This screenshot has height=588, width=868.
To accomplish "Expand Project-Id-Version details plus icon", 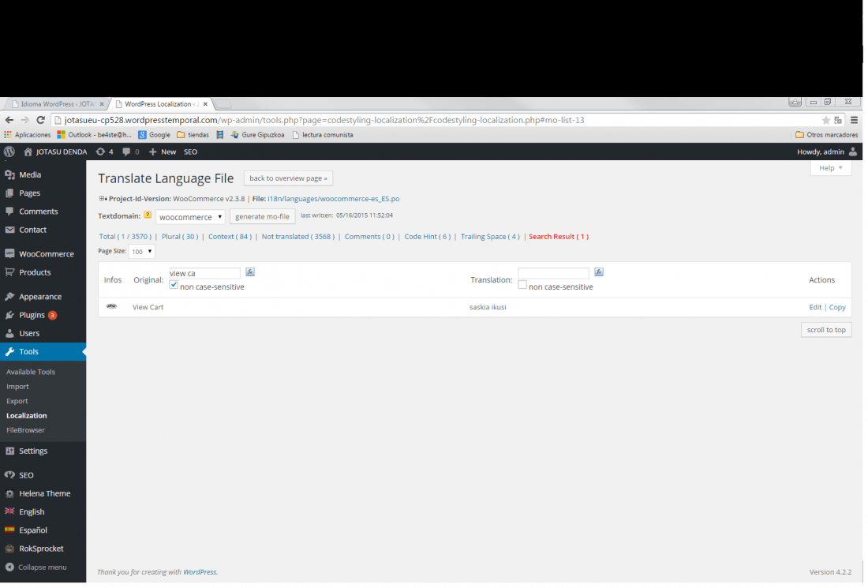I will [x=103, y=200].
